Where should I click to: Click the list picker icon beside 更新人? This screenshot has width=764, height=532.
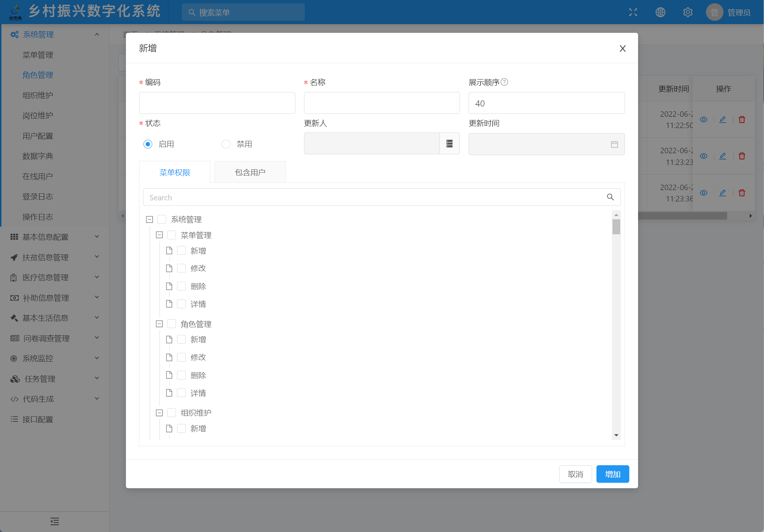449,144
